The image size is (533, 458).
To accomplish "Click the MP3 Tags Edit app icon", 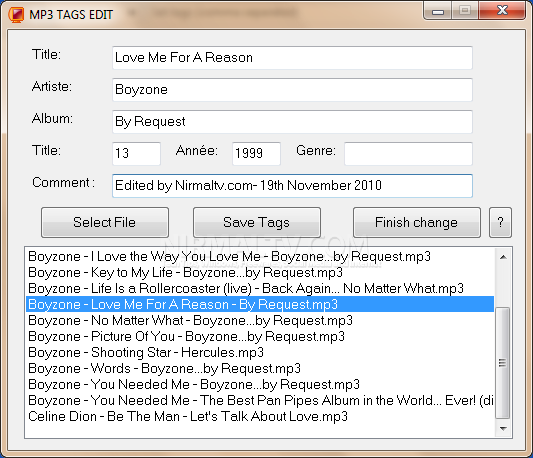I will [16, 15].
